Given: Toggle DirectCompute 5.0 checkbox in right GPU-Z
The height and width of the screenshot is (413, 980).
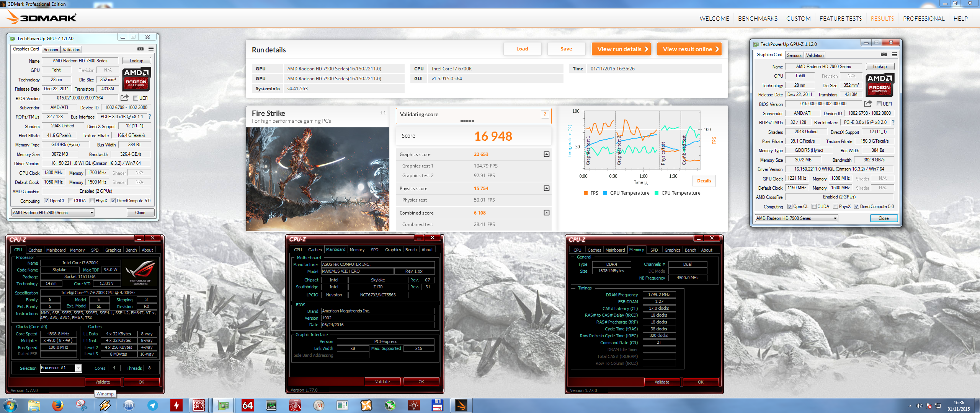Looking at the screenshot, I should [856, 206].
